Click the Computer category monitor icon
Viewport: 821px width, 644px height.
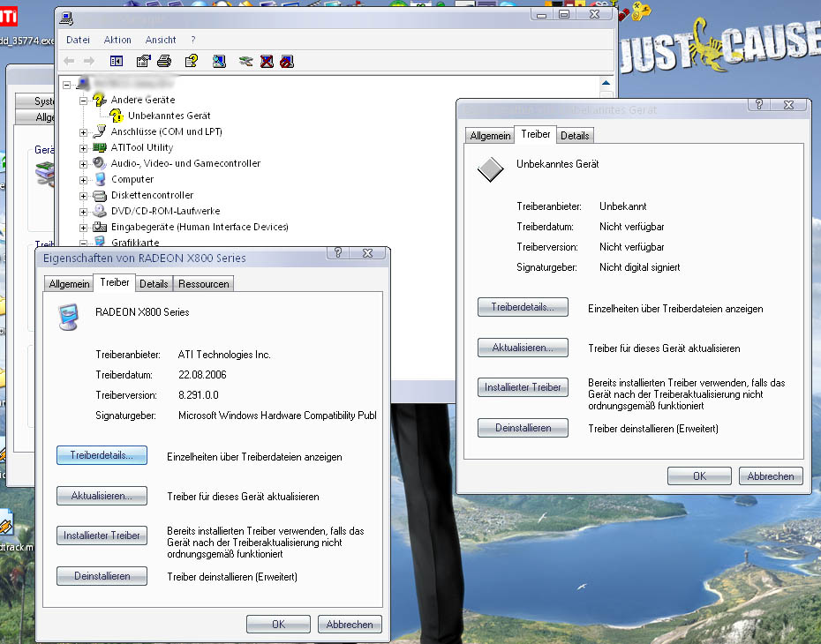pyautogui.click(x=100, y=179)
